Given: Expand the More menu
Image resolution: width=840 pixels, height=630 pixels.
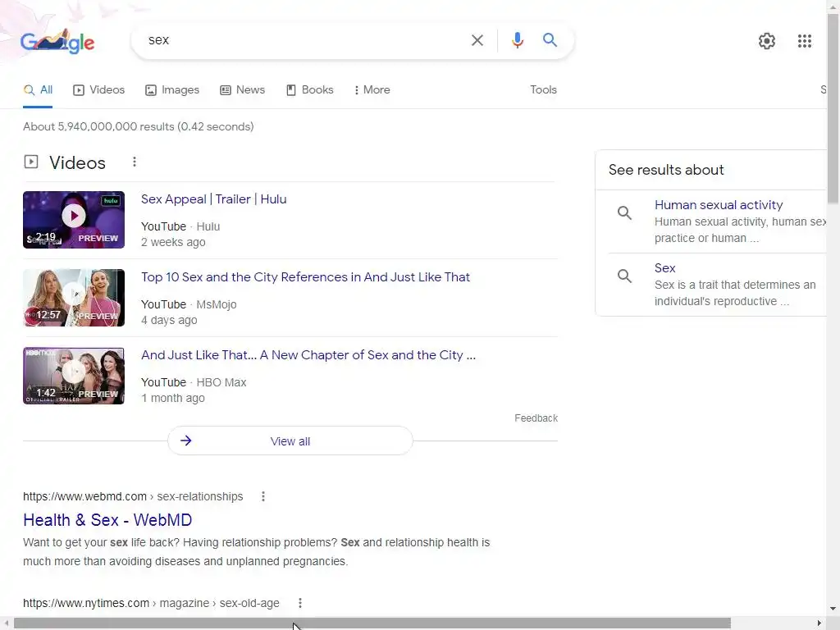Looking at the screenshot, I should pyautogui.click(x=372, y=90).
